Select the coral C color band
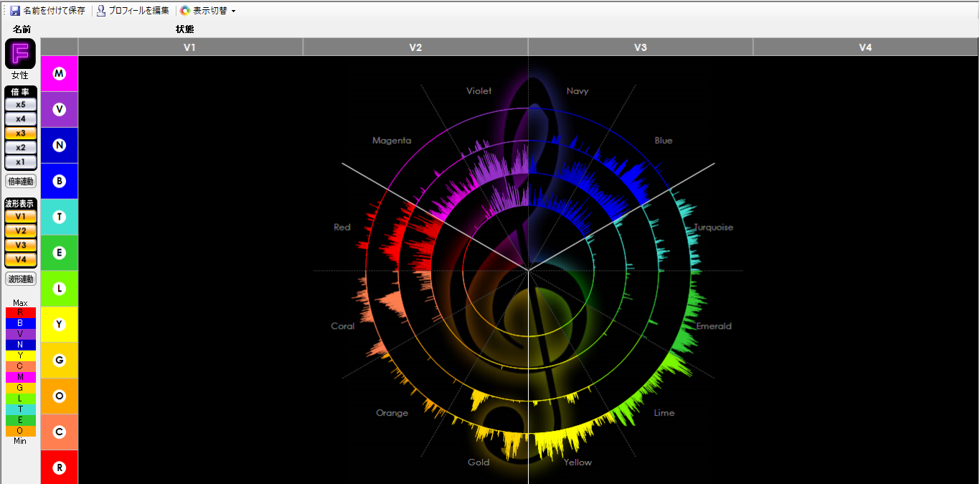The width and height of the screenshot is (980, 484). (x=60, y=432)
